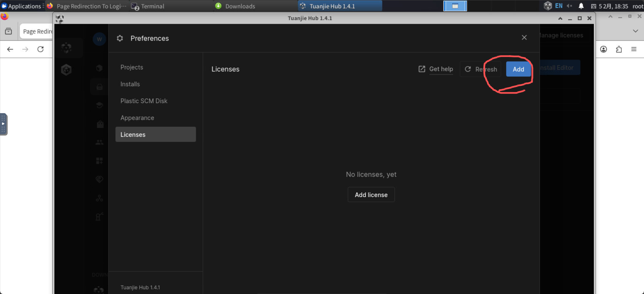The image size is (644, 294).
Task: Open the notification bell
Action: coord(581,6)
